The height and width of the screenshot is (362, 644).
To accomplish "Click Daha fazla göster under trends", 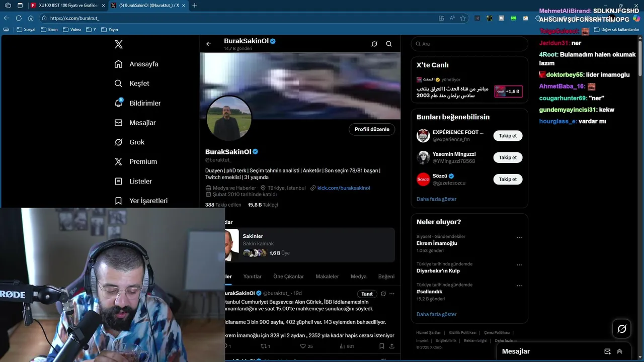I will [436, 314].
